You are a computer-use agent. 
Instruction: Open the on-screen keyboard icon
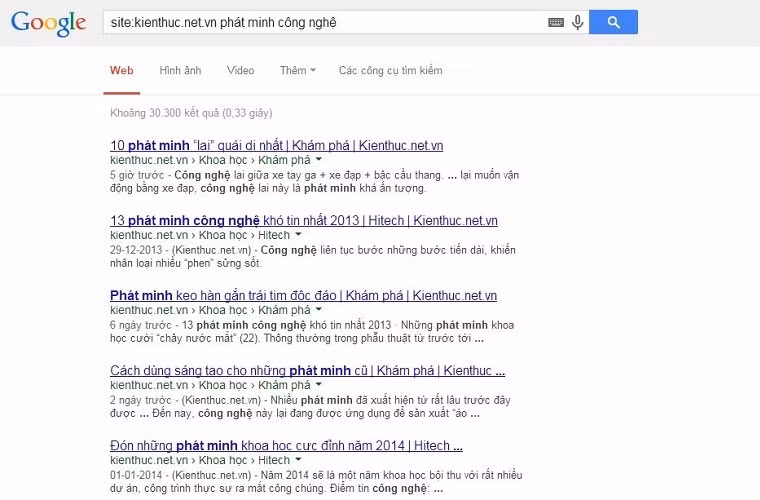[556, 22]
